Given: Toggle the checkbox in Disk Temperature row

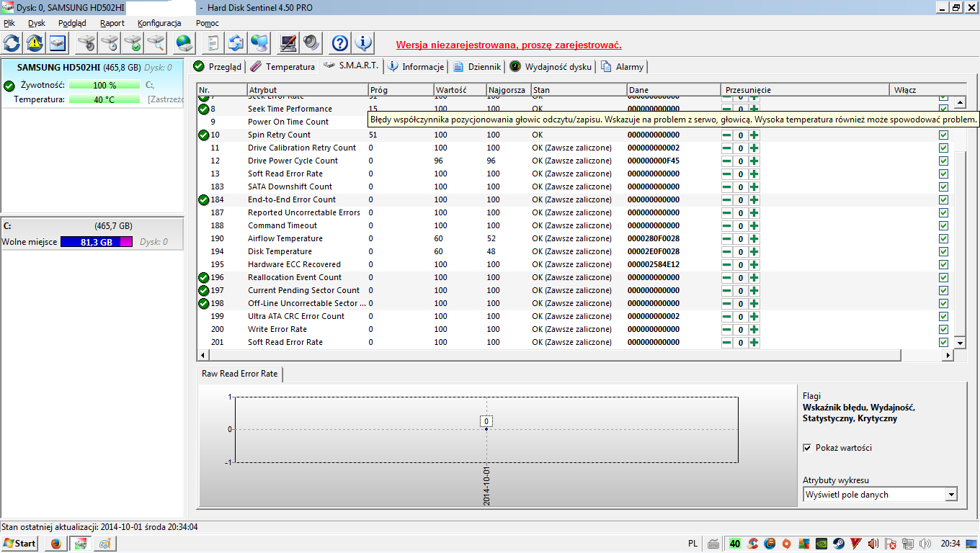Looking at the screenshot, I should click(943, 251).
